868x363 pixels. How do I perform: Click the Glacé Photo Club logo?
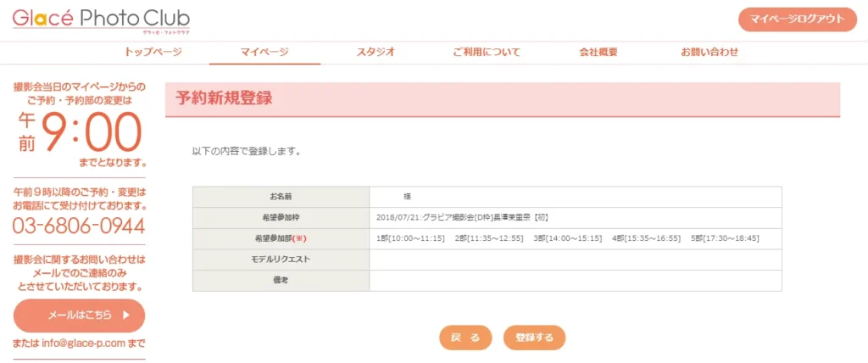pyautogui.click(x=101, y=19)
